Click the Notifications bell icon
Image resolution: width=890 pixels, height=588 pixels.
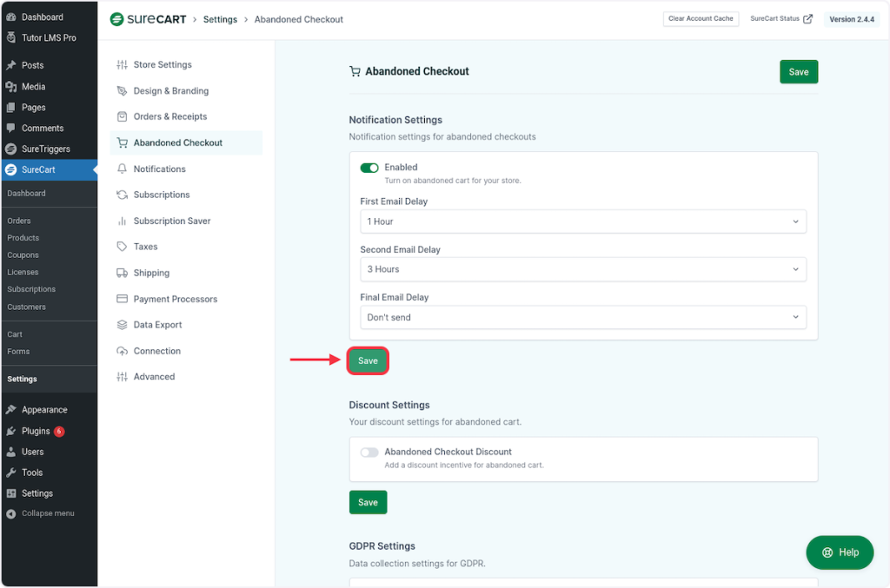(123, 168)
